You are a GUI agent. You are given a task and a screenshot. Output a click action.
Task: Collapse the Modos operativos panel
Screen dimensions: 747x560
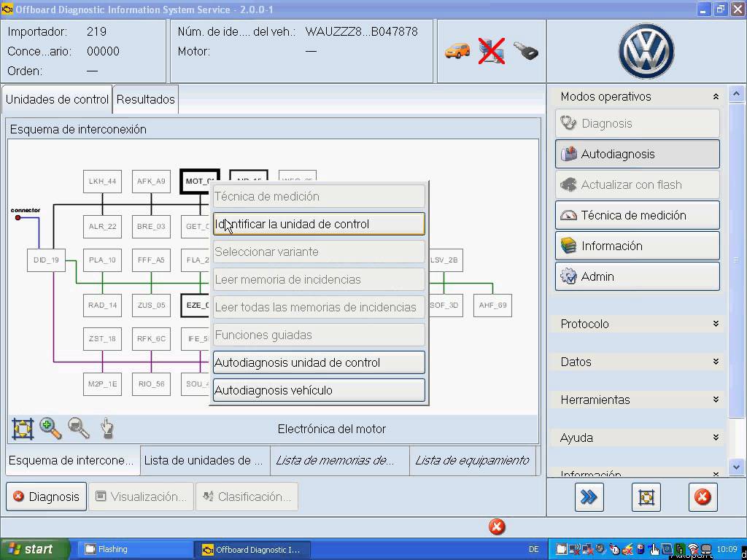716,96
